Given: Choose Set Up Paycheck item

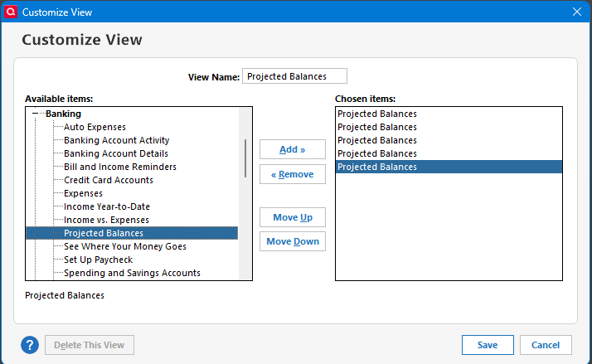Looking at the screenshot, I should click(x=98, y=260).
